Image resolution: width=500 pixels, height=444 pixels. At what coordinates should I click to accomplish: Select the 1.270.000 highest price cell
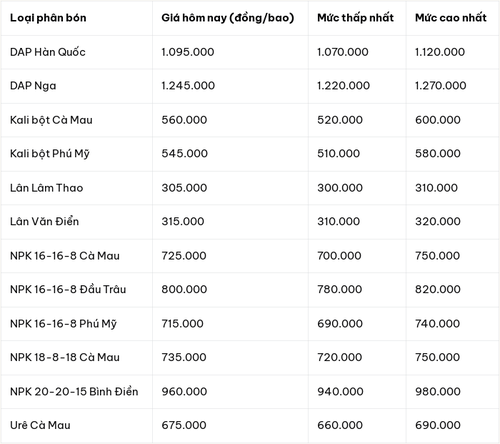coord(440,86)
